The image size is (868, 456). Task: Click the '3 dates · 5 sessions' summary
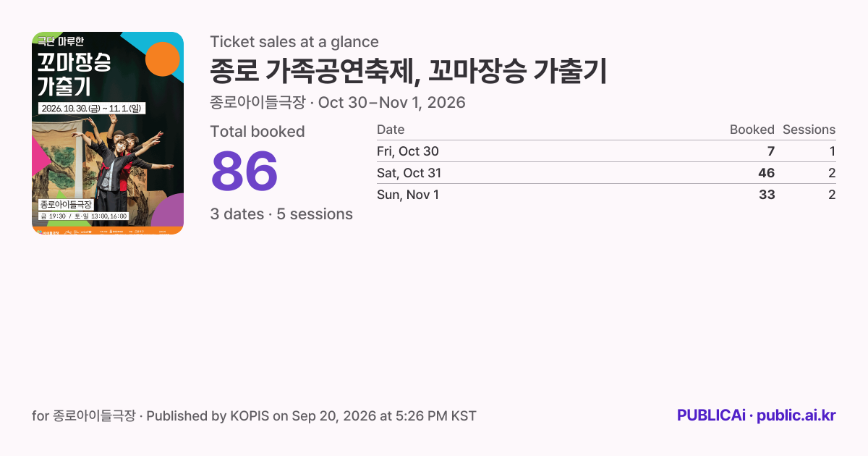pyautogui.click(x=281, y=214)
